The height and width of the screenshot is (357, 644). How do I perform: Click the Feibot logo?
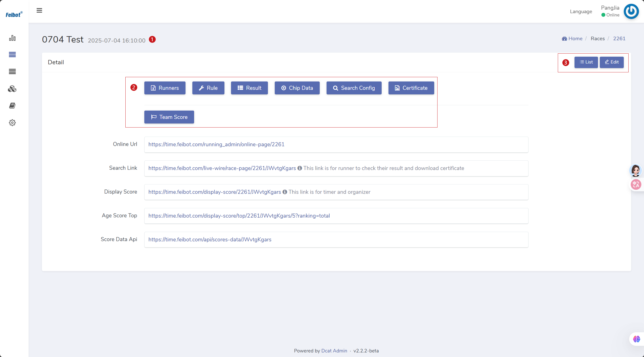tap(14, 14)
